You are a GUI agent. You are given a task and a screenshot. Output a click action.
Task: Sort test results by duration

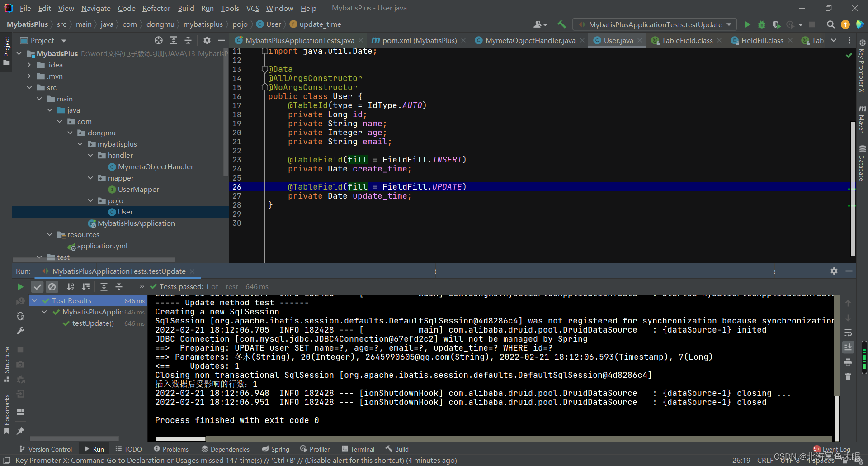coord(85,287)
